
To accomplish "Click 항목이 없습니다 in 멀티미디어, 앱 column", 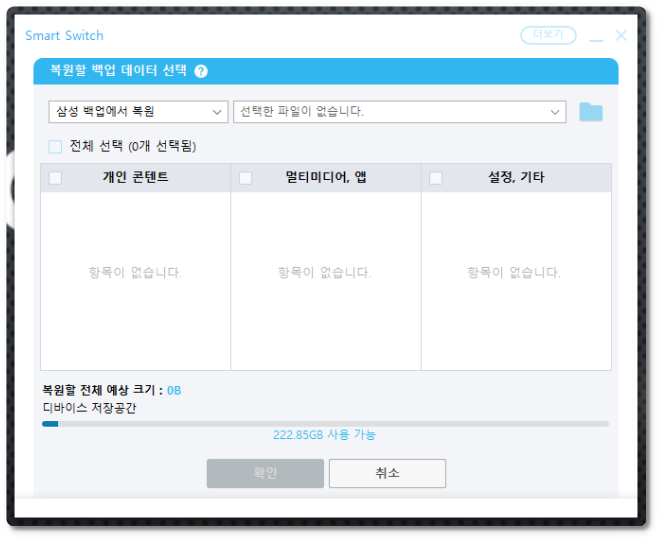I will 325,272.
